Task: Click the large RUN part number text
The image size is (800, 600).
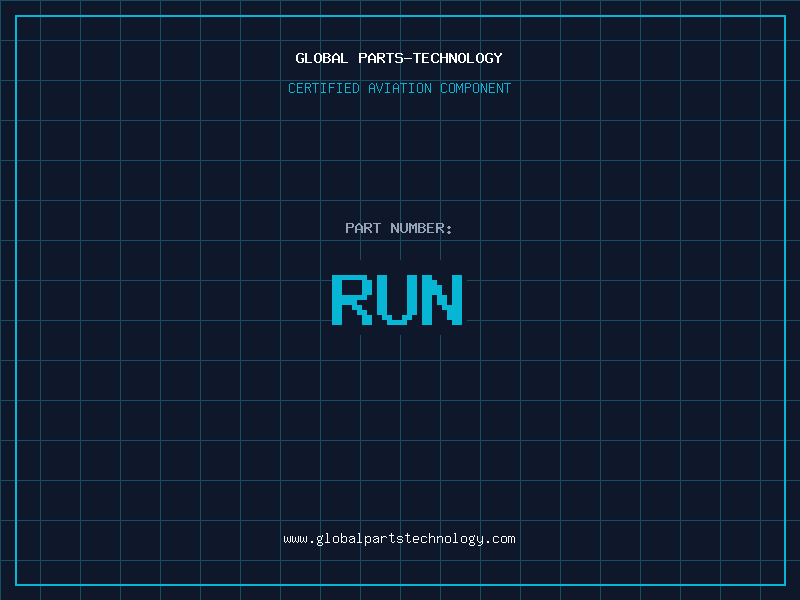Action: coord(397,300)
